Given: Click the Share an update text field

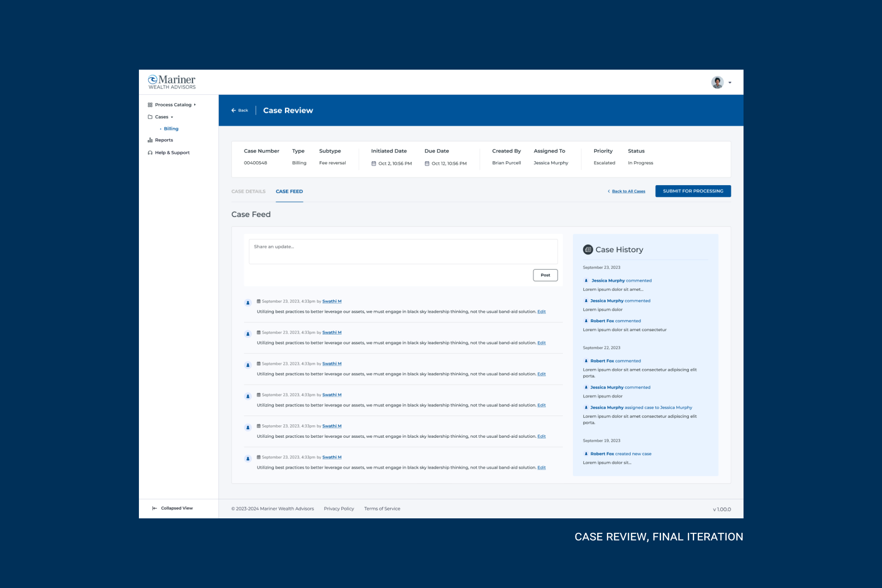Looking at the screenshot, I should (403, 252).
